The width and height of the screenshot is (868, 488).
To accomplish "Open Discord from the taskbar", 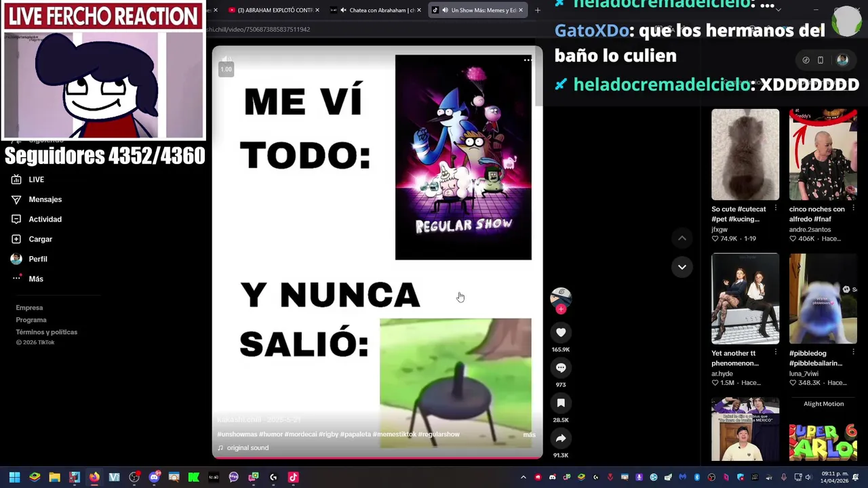I will point(154,477).
